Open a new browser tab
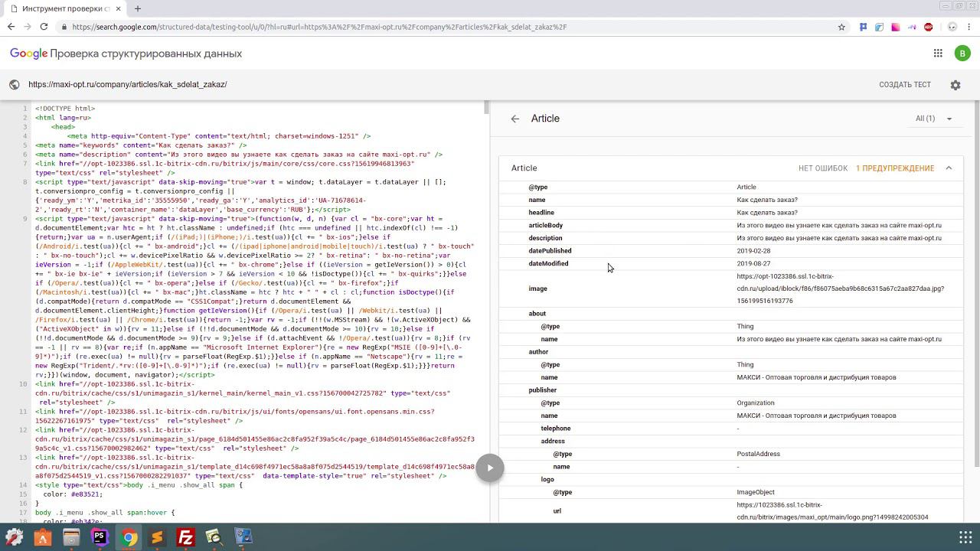Screen dimensions: 980x551 pos(138,8)
